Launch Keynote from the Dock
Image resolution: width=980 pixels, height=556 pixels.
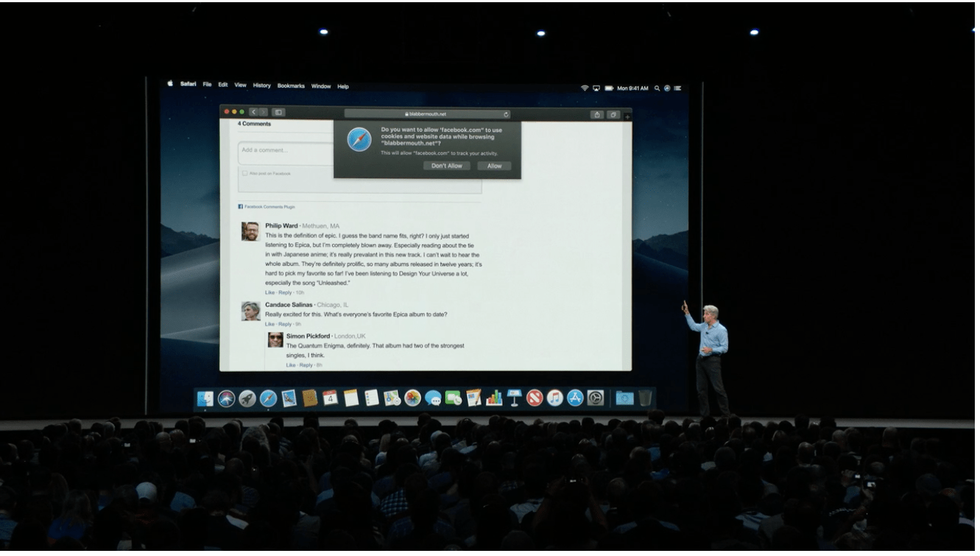pyautogui.click(x=513, y=398)
